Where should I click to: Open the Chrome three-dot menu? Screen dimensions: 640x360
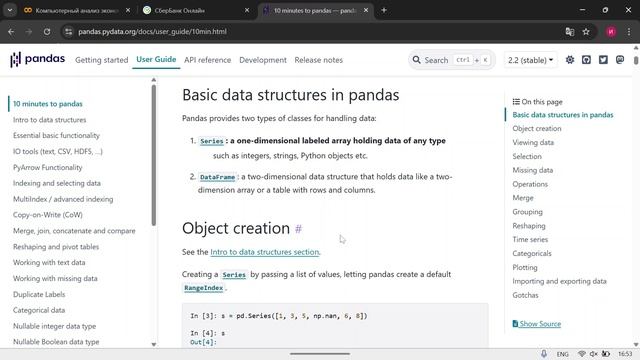(x=629, y=31)
